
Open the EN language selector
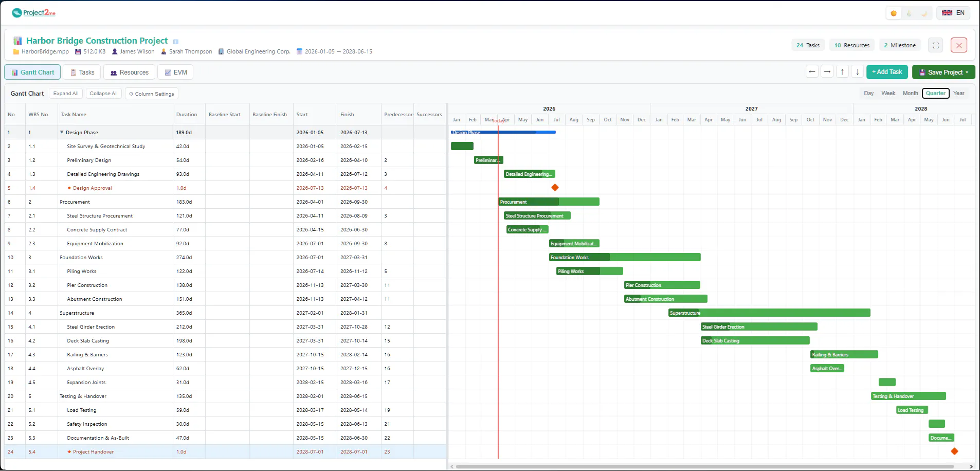[953, 13]
